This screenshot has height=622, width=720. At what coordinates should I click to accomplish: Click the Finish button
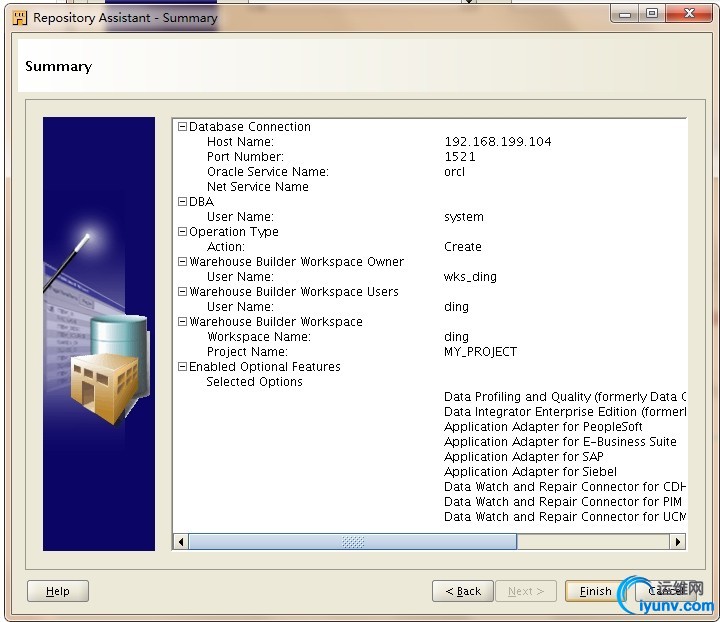click(595, 591)
